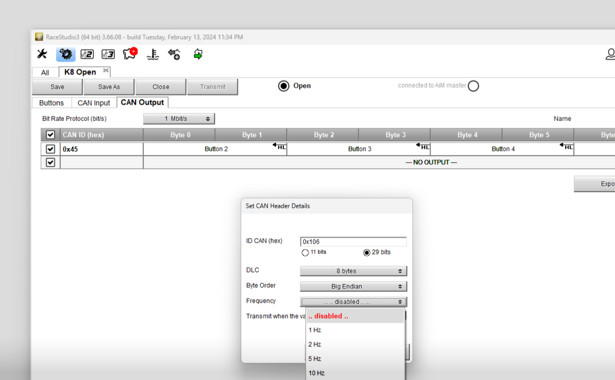Image resolution: width=615 pixels, height=380 pixels.
Task: Select 10 Hz in frequency list
Action: (355, 373)
